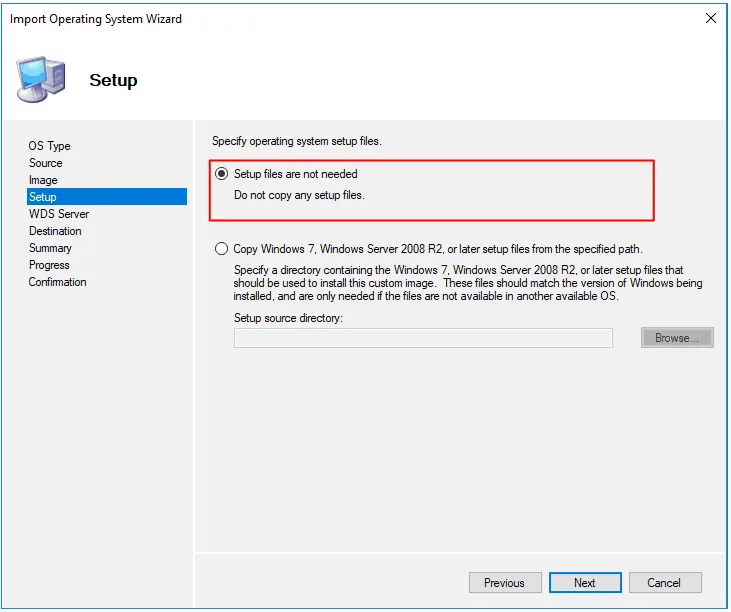Open the OS Type wizard step
The width and height of the screenshot is (731, 612).
(x=49, y=146)
